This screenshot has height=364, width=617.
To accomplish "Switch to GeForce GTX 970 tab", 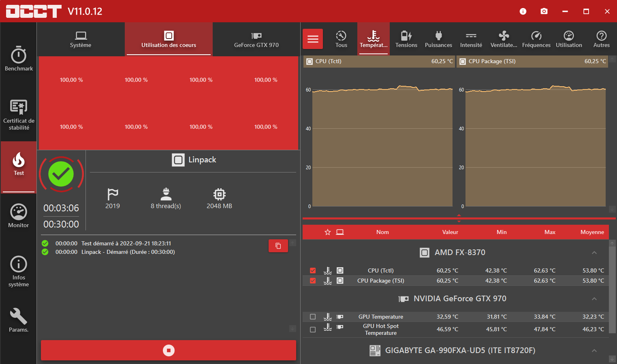I will click(256, 39).
